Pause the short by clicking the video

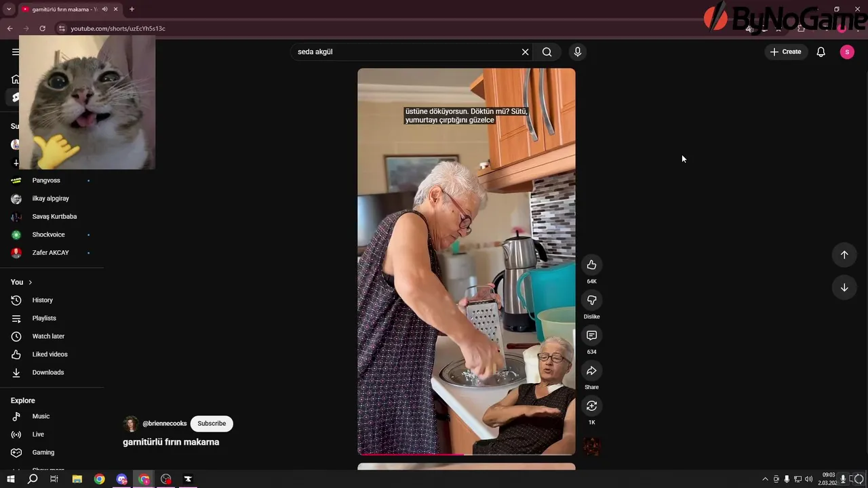pos(467,262)
